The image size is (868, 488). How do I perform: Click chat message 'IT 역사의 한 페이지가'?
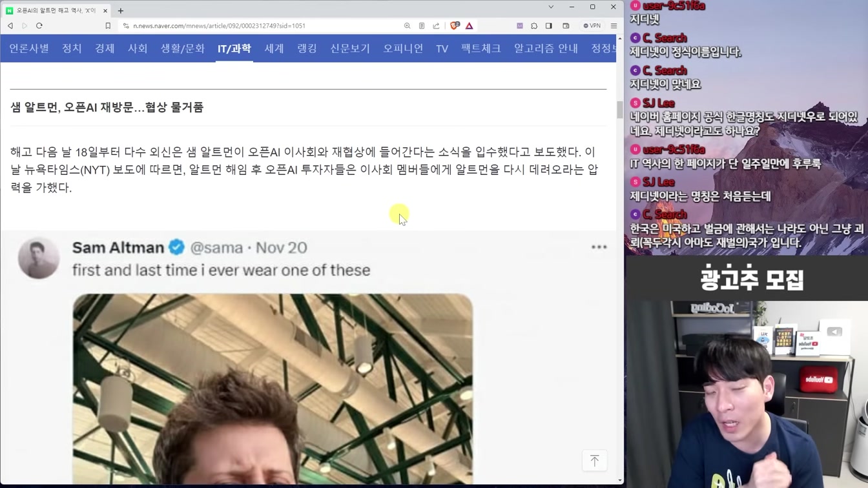point(725,164)
